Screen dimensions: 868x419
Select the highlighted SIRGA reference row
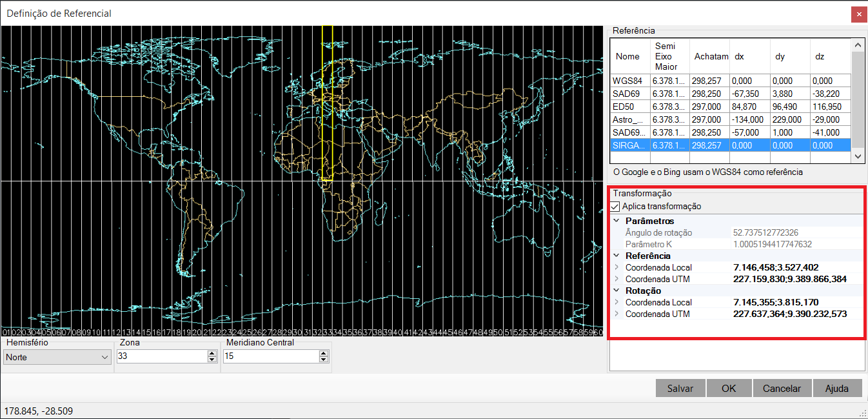731,145
